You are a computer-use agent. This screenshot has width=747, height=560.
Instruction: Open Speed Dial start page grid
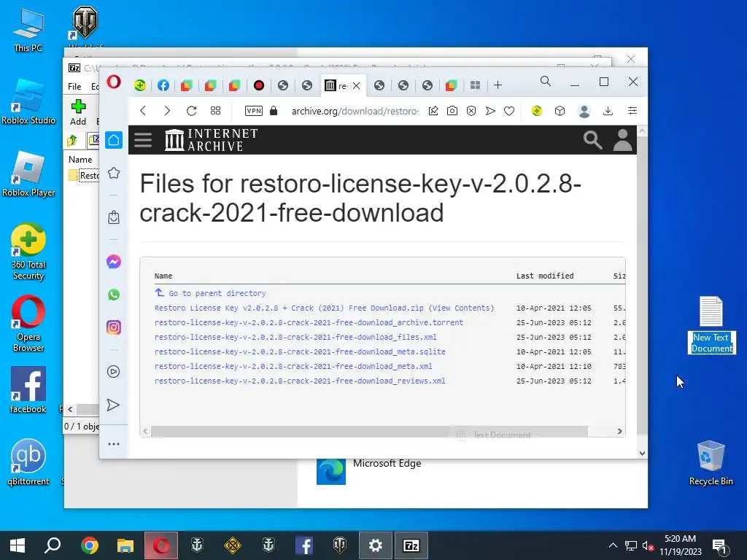[215, 111]
